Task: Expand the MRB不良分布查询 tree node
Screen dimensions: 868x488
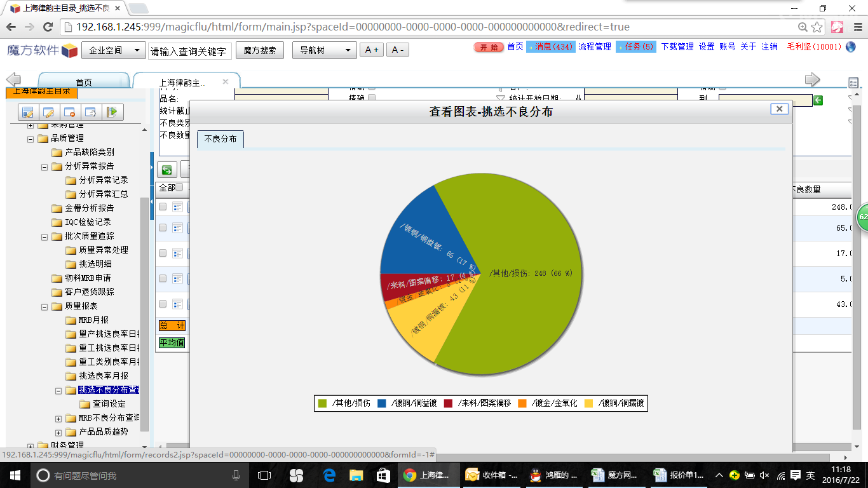Action: coord(58,418)
